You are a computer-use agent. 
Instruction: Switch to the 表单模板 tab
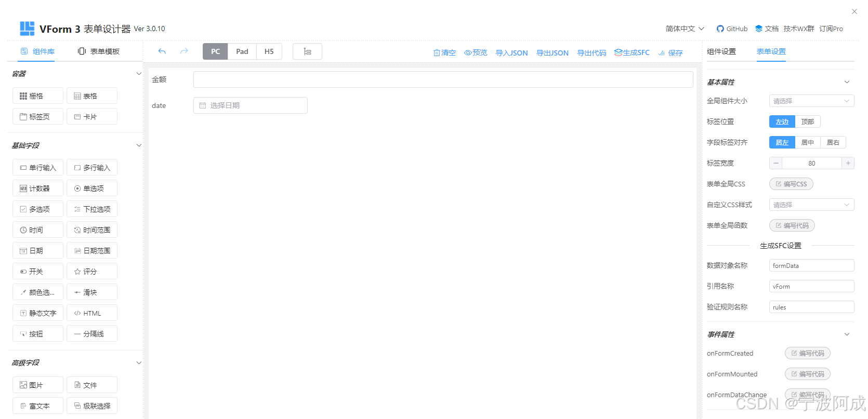[99, 51]
